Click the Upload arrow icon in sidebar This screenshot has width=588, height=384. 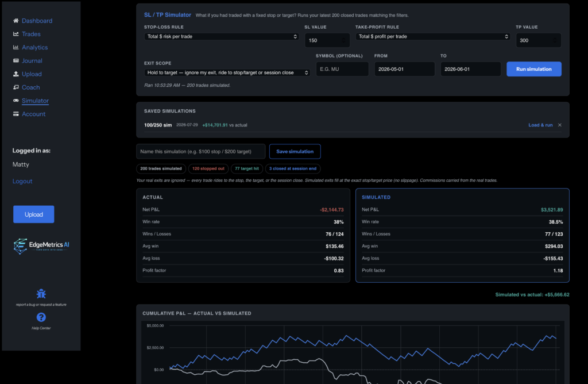[16, 74]
